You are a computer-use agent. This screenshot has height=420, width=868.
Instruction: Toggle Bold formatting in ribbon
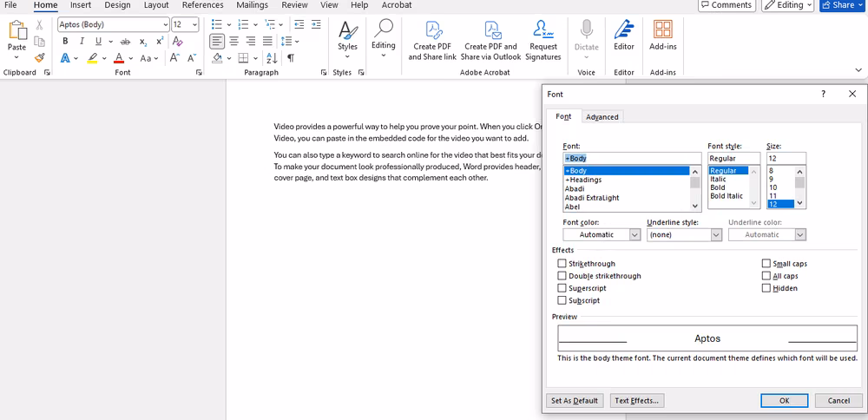[65, 41]
